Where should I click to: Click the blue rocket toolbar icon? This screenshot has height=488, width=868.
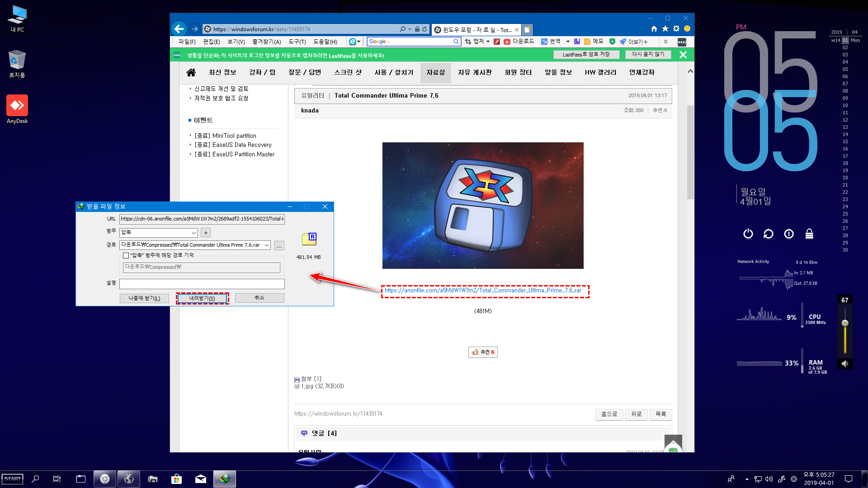[623, 42]
